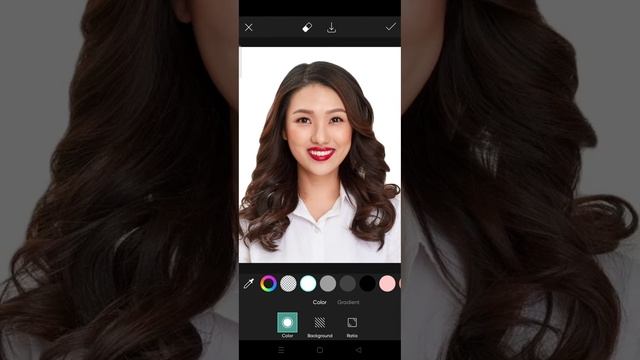Select the white color swatch
Image resolution: width=640 pixels, height=360 pixels.
point(308,283)
